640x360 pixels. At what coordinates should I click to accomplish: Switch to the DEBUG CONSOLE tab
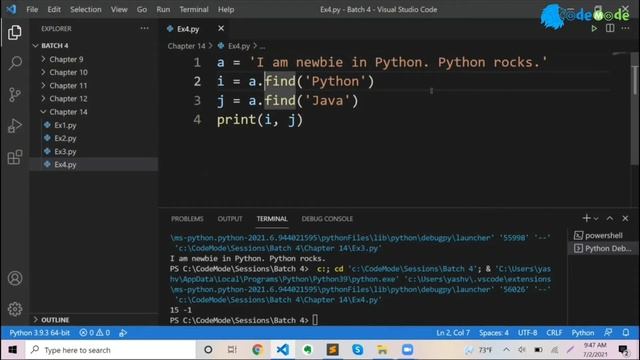coord(327,219)
